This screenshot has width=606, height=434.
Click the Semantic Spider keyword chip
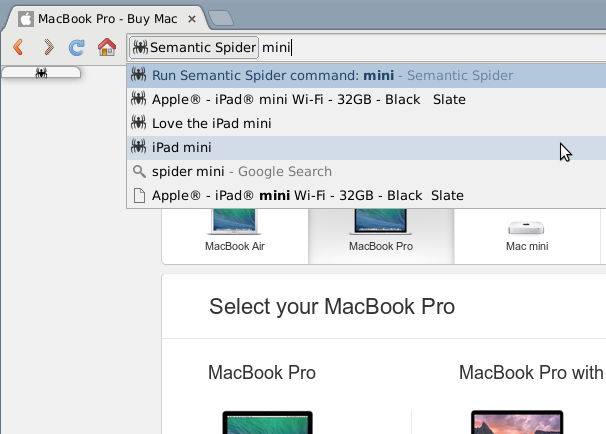pos(194,47)
